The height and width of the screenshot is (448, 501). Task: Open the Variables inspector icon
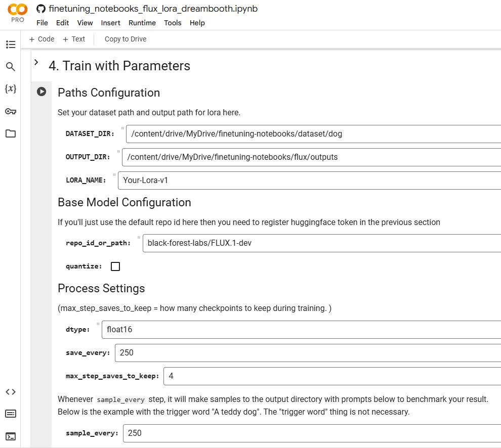[x=10, y=89]
